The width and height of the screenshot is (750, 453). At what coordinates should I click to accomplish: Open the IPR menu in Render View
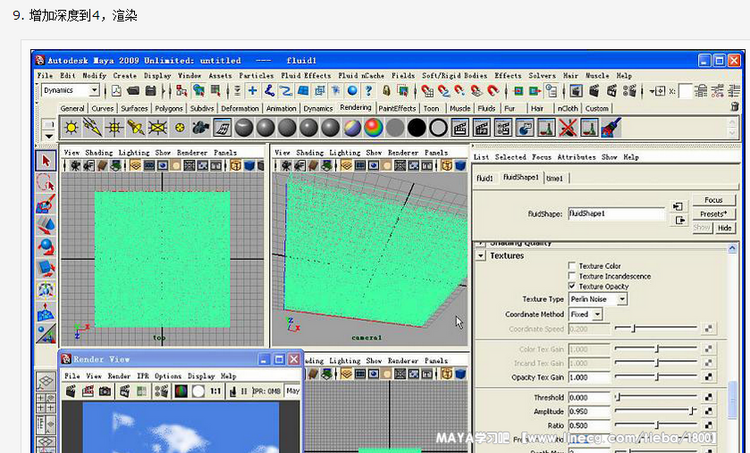tap(143, 376)
